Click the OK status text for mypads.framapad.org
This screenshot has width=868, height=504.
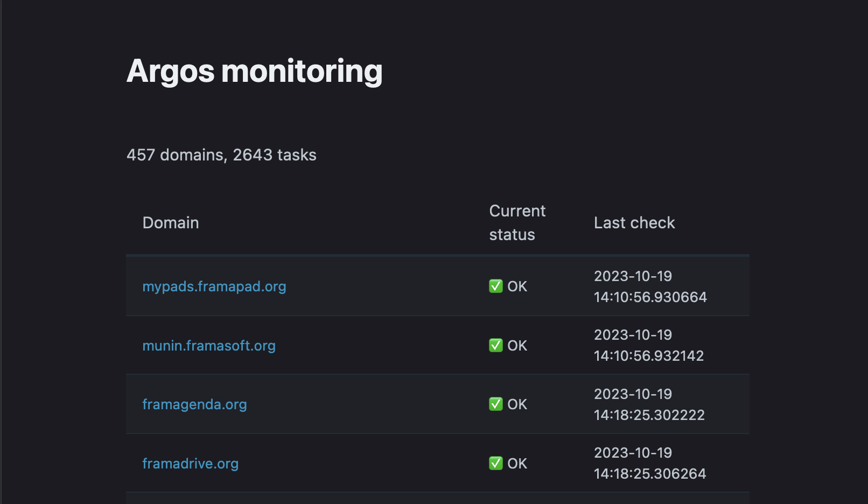click(517, 286)
